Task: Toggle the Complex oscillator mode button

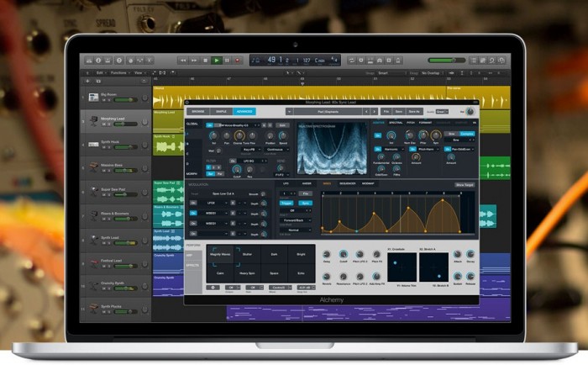Action: click(x=467, y=134)
